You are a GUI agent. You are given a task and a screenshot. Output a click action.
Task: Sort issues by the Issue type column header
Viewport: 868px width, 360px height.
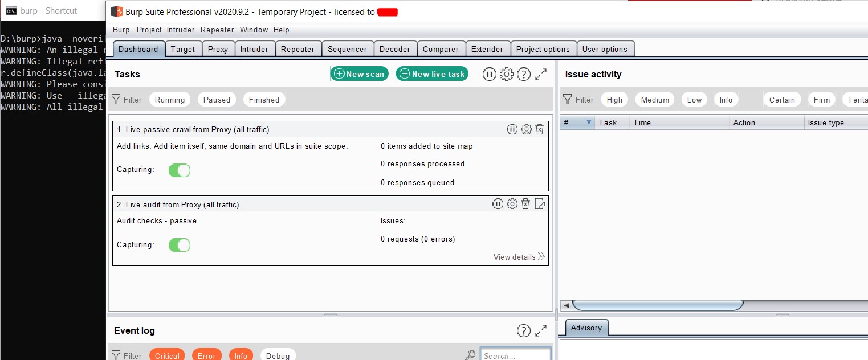(836, 122)
